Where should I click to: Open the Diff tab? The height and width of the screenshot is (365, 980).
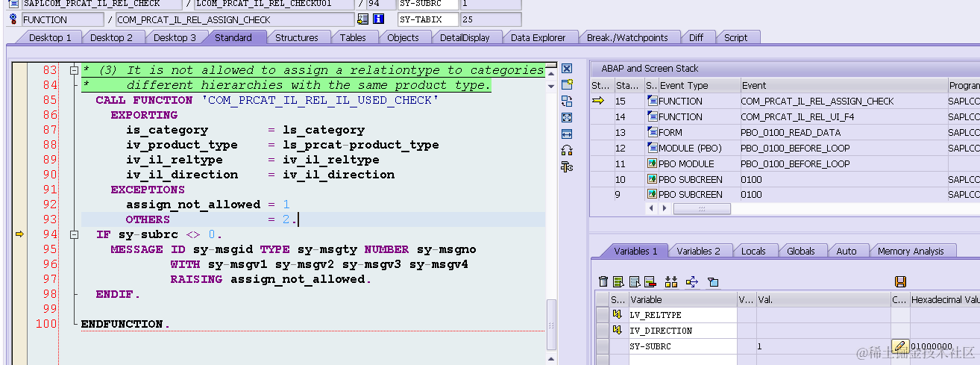(x=695, y=37)
